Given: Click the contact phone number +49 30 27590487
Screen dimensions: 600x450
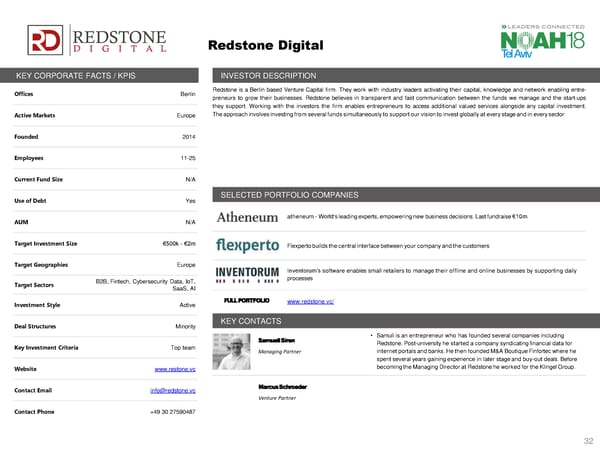Looking at the screenshot, I should pyautogui.click(x=172, y=411).
